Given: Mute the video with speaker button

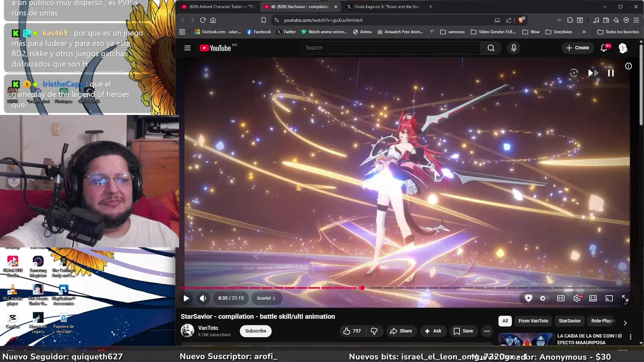Looking at the screenshot, I should pyautogui.click(x=203, y=298).
